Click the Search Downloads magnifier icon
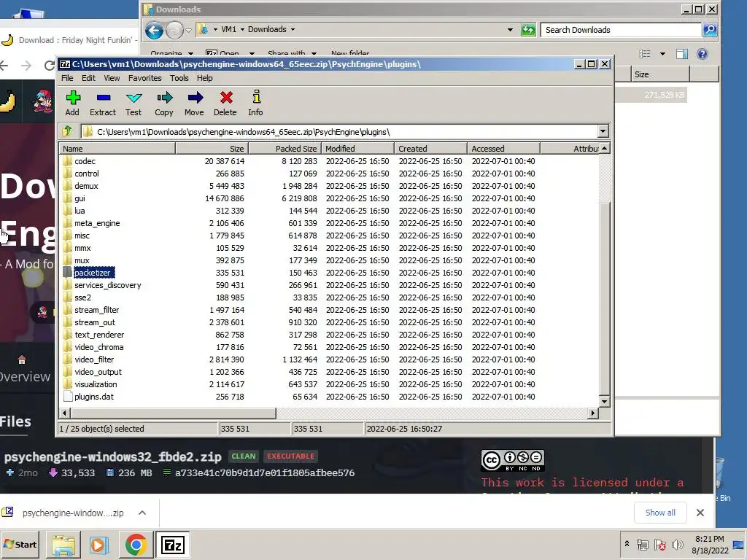Viewport: 747px width, 560px height. [709, 30]
